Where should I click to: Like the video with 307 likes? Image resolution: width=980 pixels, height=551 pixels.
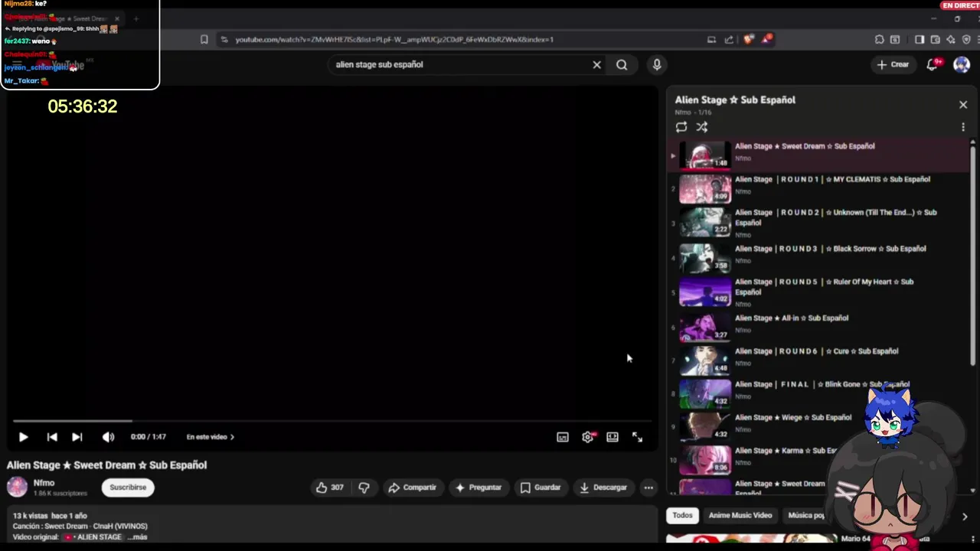[329, 487]
